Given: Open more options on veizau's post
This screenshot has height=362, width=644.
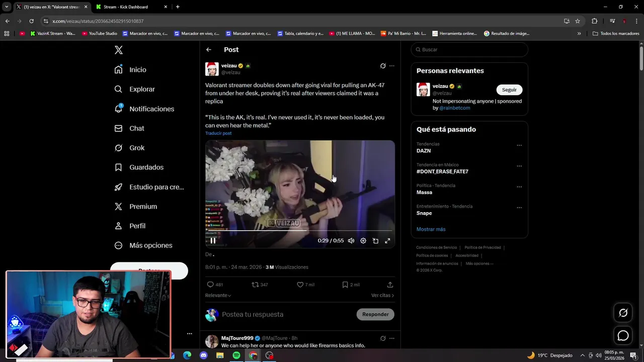Looking at the screenshot, I should 392,66.
